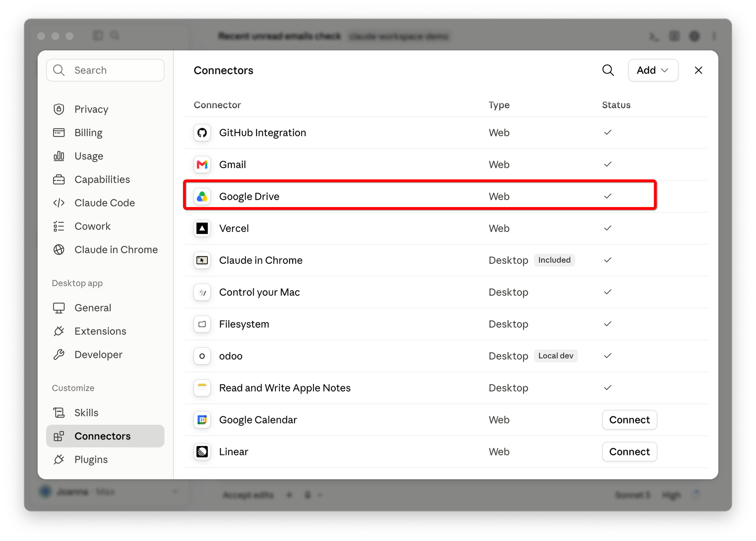756x541 pixels.
Task: Click the Web type cell in the Linear row
Action: click(499, 452)
